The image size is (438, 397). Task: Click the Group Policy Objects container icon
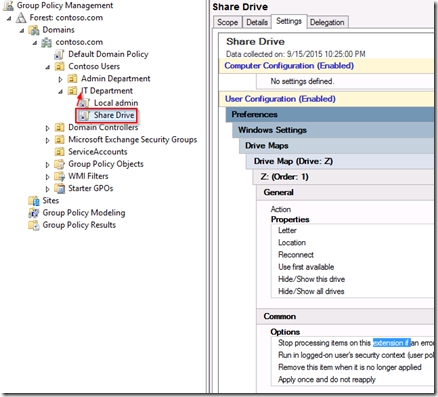[59, 164]
